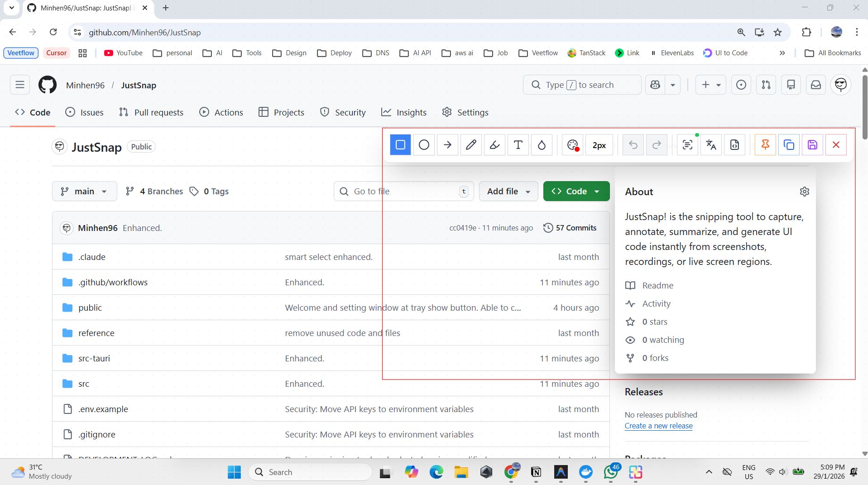Open the color palette picker
This screenshot has height=485, width=868.
573,145
